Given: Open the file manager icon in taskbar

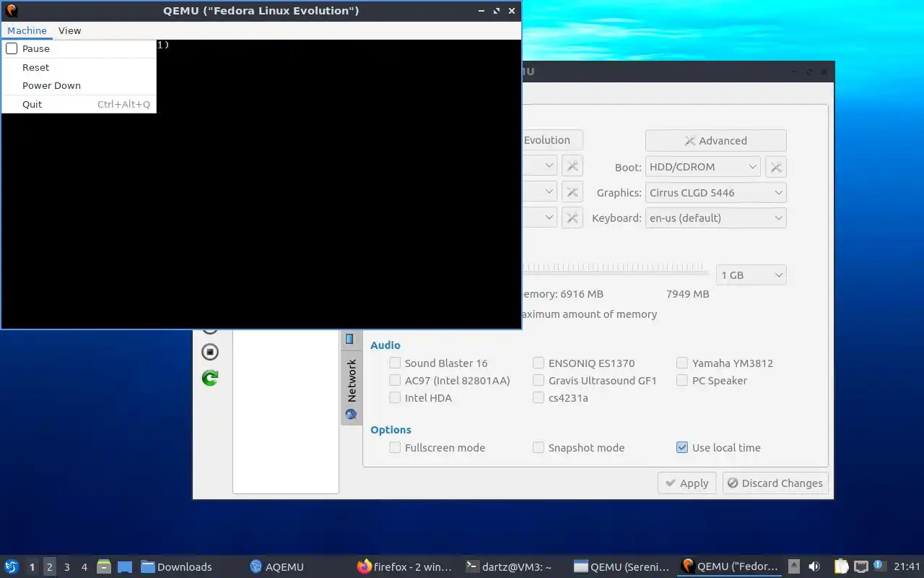Looking at the screenshot, I should coord(104,567).
